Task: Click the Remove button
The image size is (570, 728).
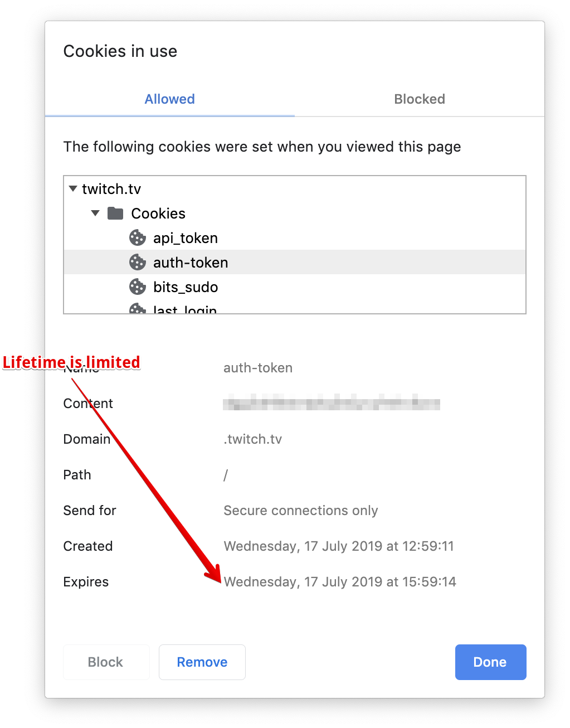Action: point(202,662)
